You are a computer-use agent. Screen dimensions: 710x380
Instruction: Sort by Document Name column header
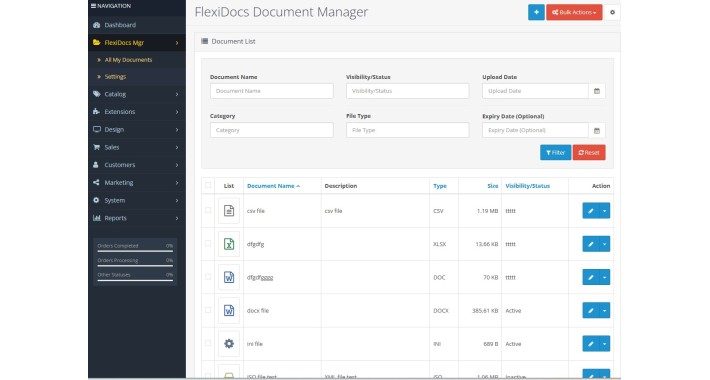tap(273, 186)
